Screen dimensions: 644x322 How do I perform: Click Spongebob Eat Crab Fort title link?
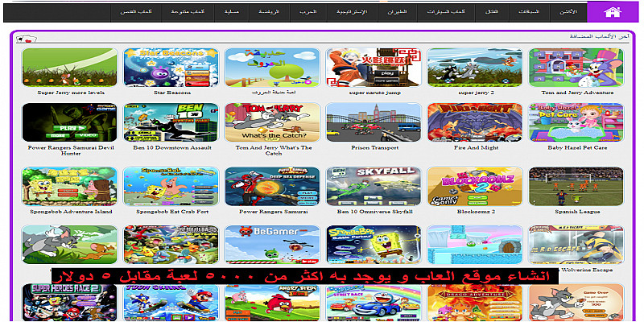click(x=172, y=212)
